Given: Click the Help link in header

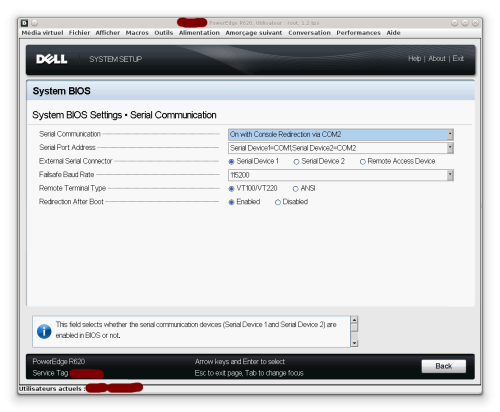Looking at the screenshot, I should coord(414,59).
